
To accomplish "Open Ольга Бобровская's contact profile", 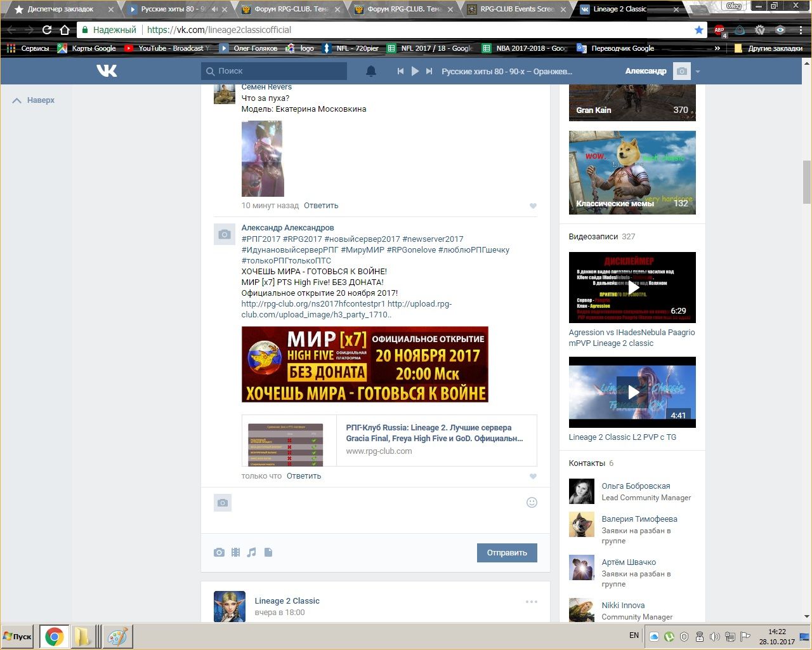I will 636,486.
